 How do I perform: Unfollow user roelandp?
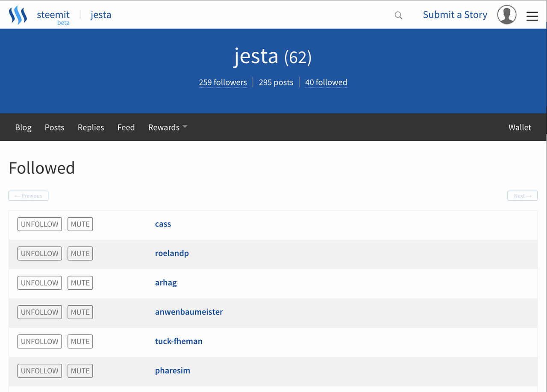tap(40, 253)
